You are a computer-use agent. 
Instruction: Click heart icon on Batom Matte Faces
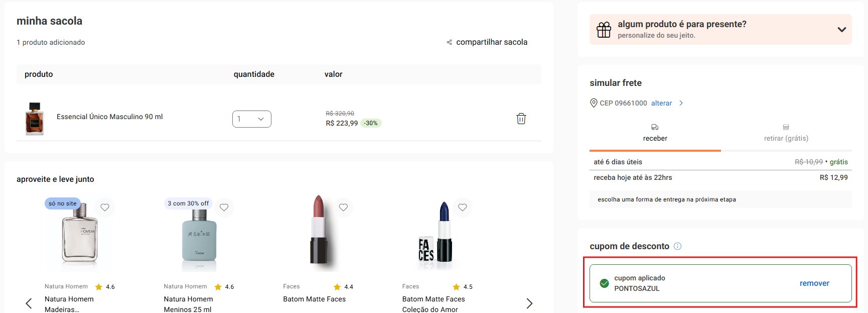[x=343, y=207]
